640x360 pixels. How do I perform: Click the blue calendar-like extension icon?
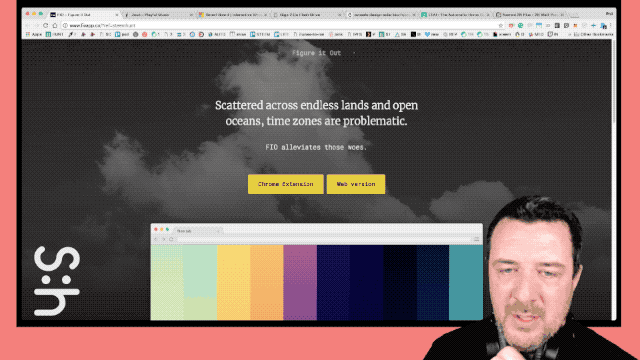(x=539, y=25)
